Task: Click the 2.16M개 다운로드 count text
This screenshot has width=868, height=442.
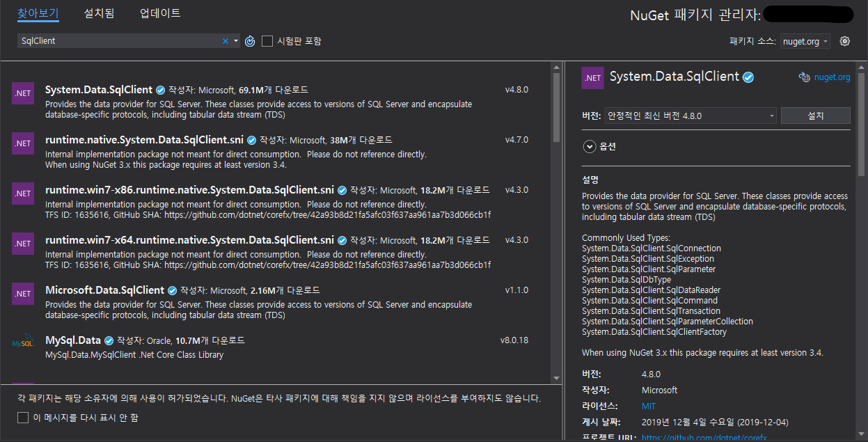Action: pos(285,290)
